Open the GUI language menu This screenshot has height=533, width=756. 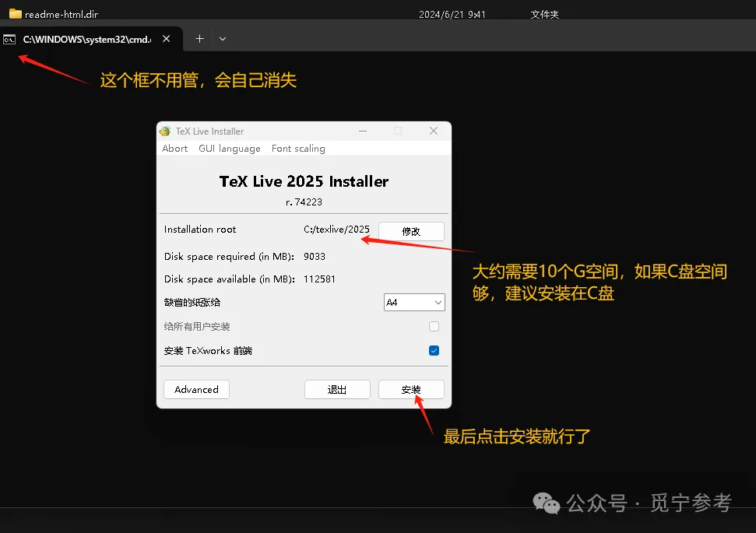(x=230, y=149)
